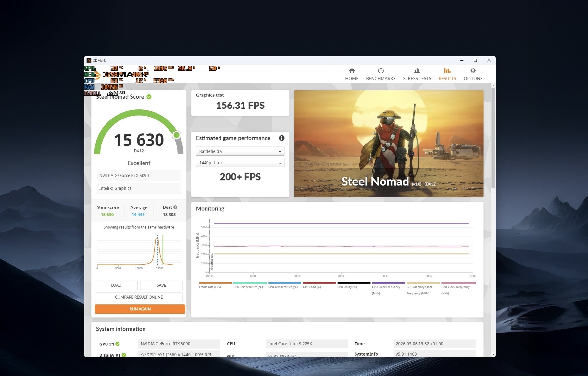Click the Intel Core Ultra 9 285K CPU field
This screenshot has width=588, height=376.
pos(307,344)
